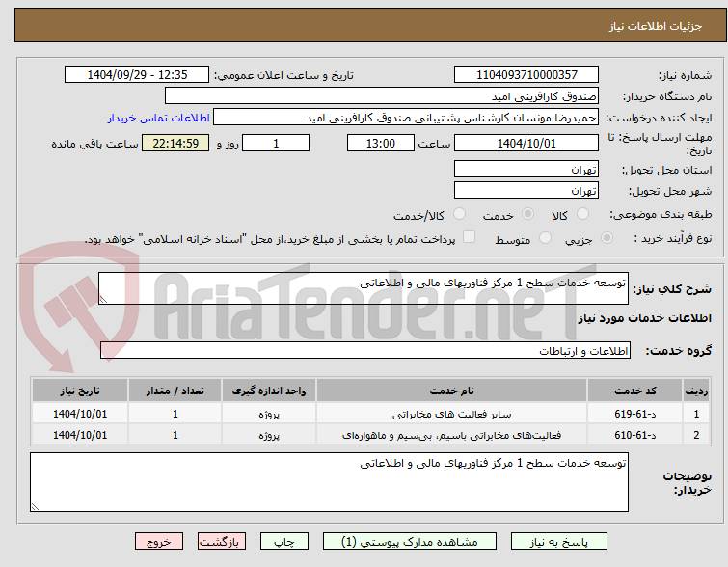Click the گروه خدمت field
Screen dimensions: 728x567
pos(365,351)
